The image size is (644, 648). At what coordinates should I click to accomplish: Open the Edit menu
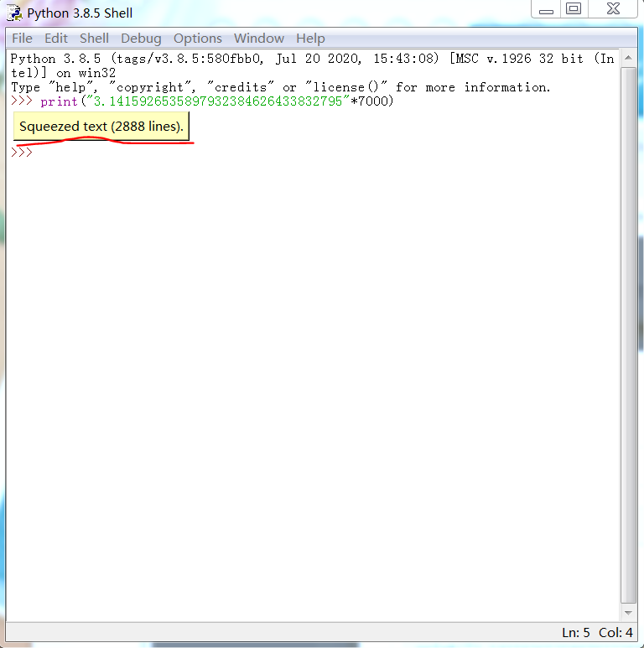tap(56, 39)
